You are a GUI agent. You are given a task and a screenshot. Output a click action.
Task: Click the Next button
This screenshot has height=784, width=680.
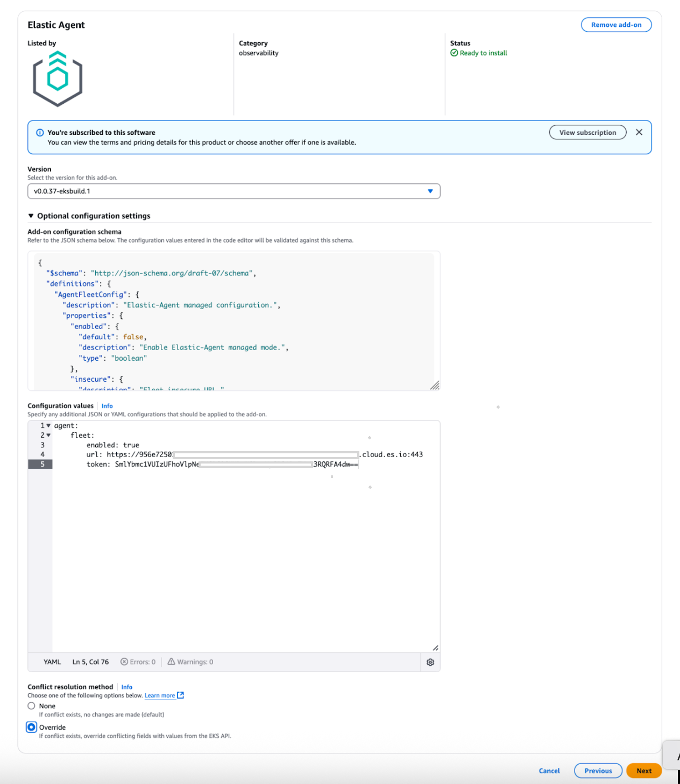tap(644, 771)
